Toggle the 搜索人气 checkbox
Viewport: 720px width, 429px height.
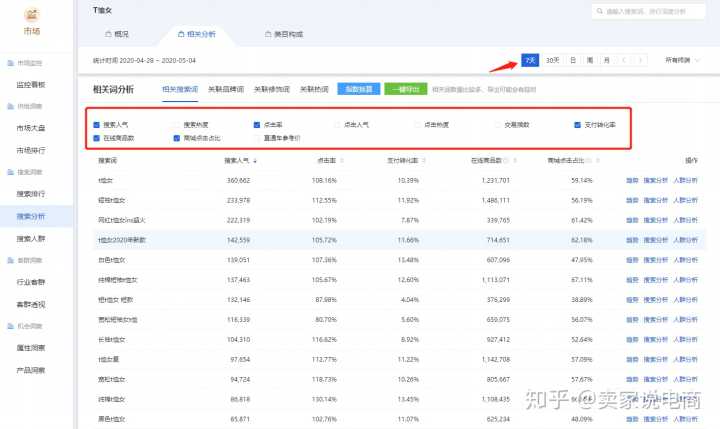(x=96, y=125)
